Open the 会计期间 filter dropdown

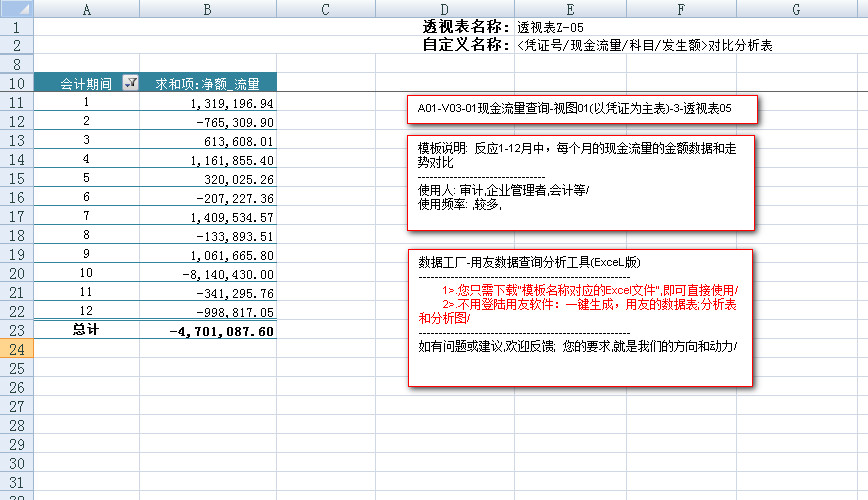point(128,83)
